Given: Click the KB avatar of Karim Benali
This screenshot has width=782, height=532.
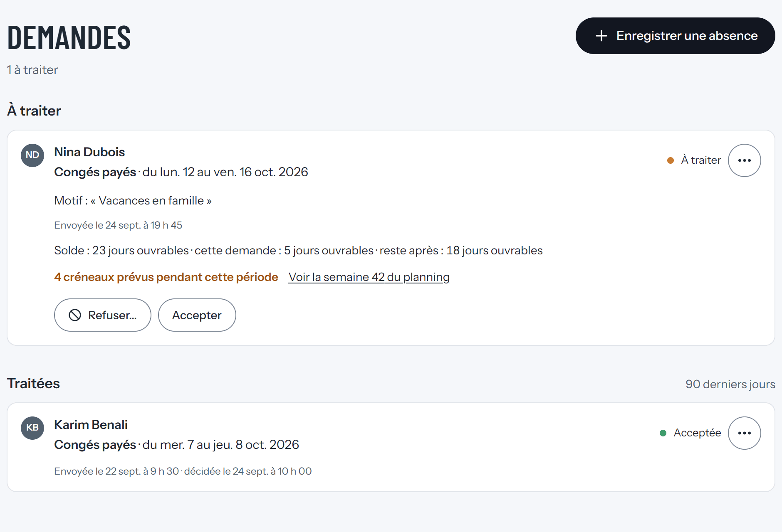Looking at the screenshot, I should point(32,428).
